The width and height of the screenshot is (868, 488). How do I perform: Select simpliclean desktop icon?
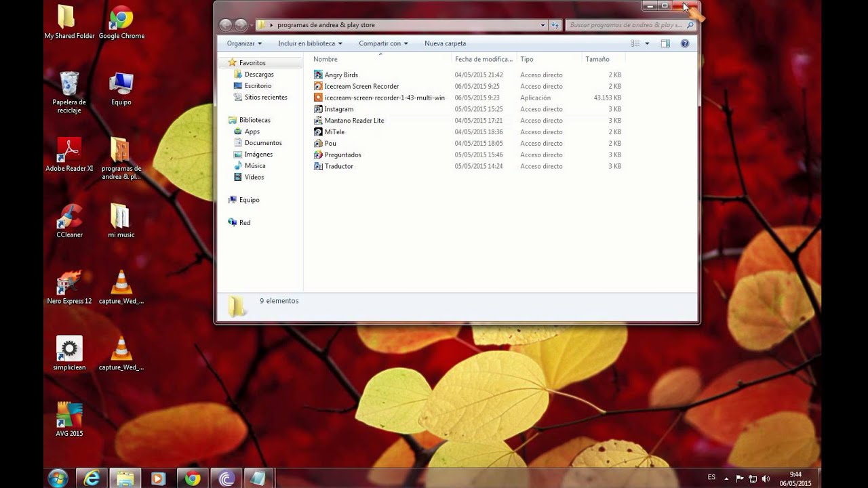(69, 354)
